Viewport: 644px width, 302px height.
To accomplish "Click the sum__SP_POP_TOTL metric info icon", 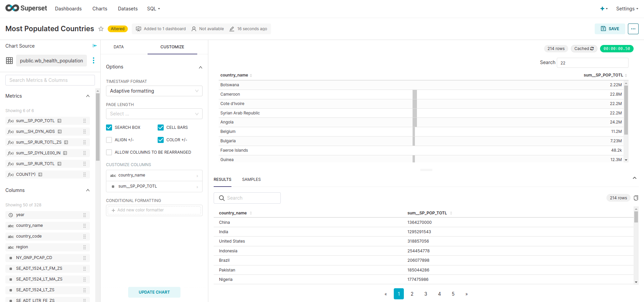I will point(59,121).
